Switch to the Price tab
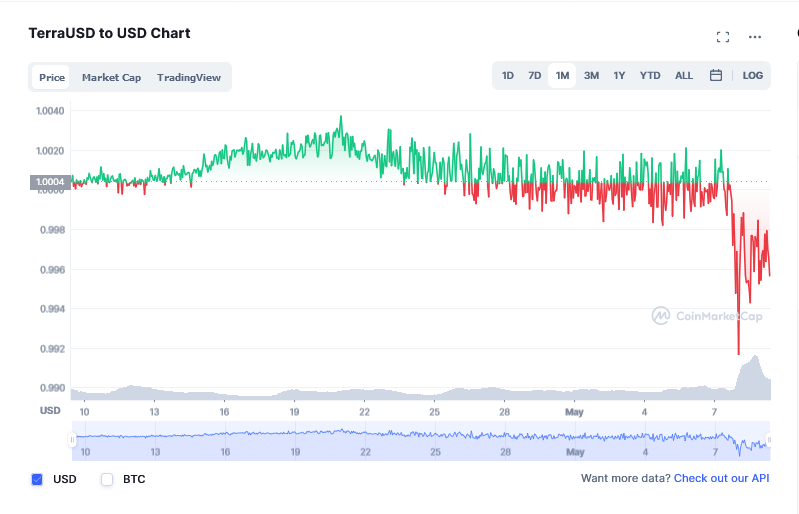This screenshot has height=514, width=799. click(x=51, y=77)
